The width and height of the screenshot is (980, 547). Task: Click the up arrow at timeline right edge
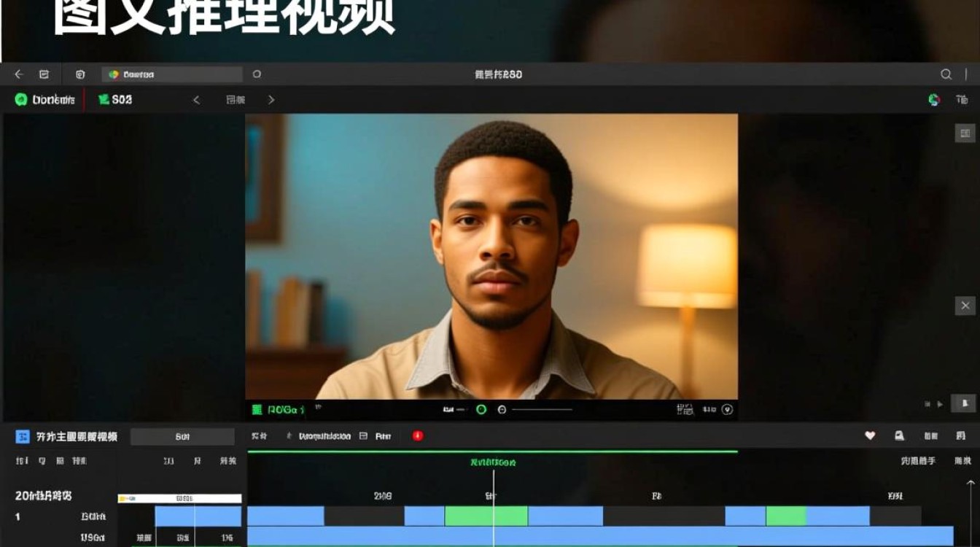[x=970, y=484]
